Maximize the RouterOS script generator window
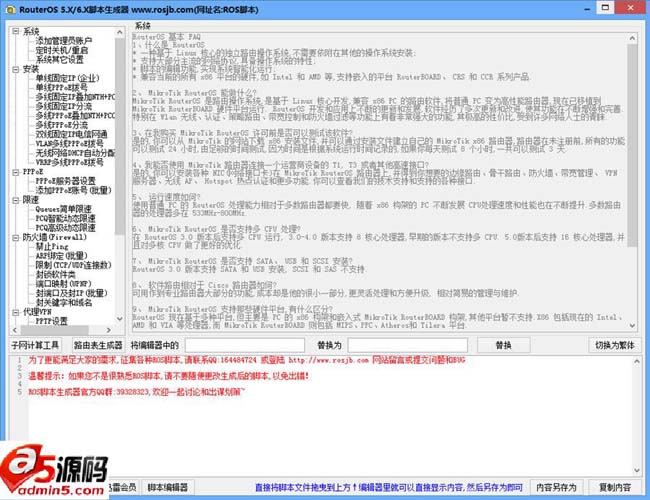Image resolution: width=650 pixels, height=500 pixels. point(605,7)
